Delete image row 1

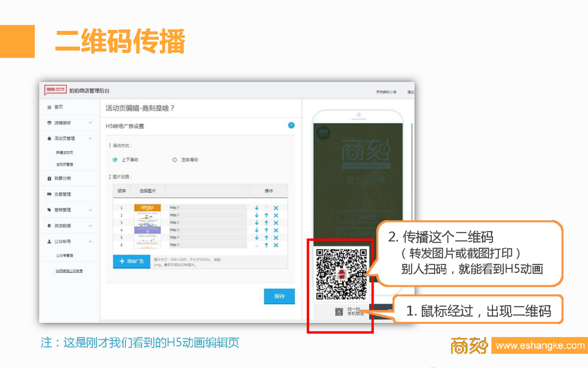pos(276,208)
